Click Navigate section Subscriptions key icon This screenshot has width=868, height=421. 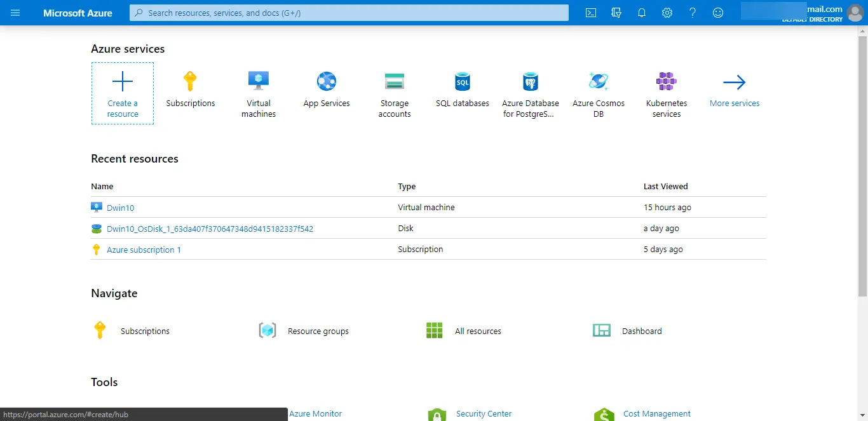click(100, 330)
